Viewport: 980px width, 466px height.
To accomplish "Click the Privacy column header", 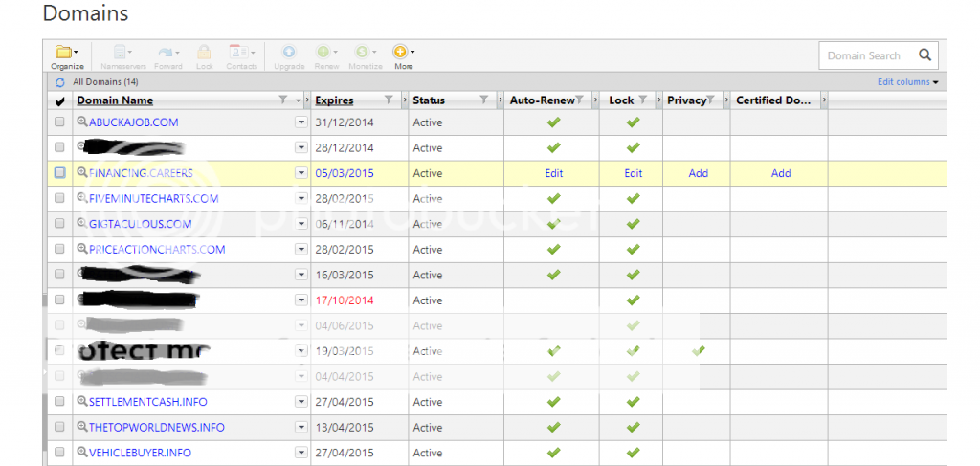I will point(686,100).
